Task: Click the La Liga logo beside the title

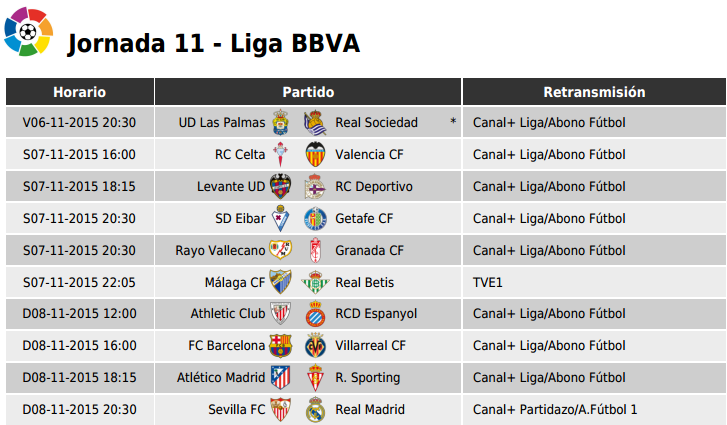Action: point(28,32)
